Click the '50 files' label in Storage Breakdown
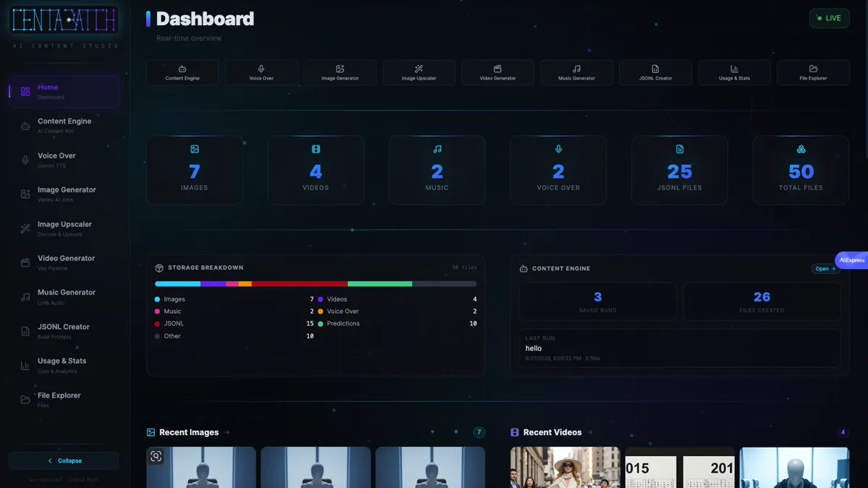868x488 pixels. click(x=464, y=267)
